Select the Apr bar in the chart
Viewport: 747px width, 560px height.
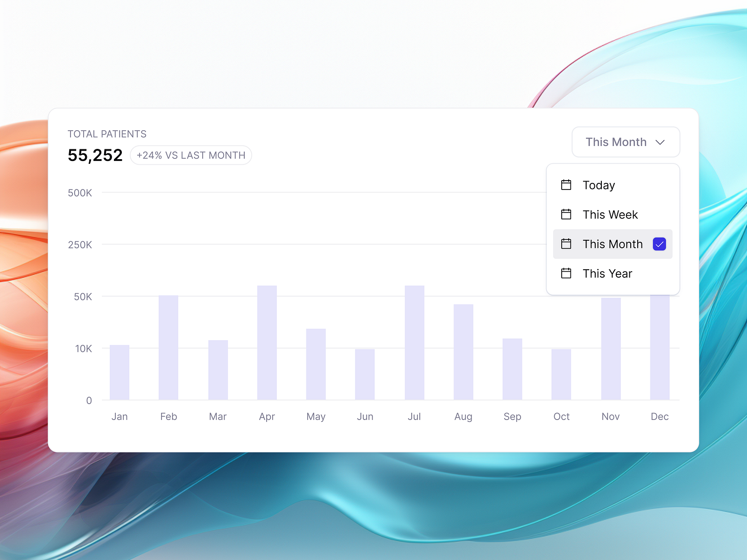click(267, 343)
